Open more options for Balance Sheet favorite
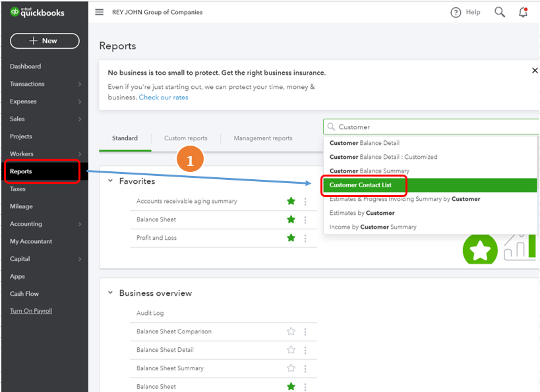 pos(305,219)
